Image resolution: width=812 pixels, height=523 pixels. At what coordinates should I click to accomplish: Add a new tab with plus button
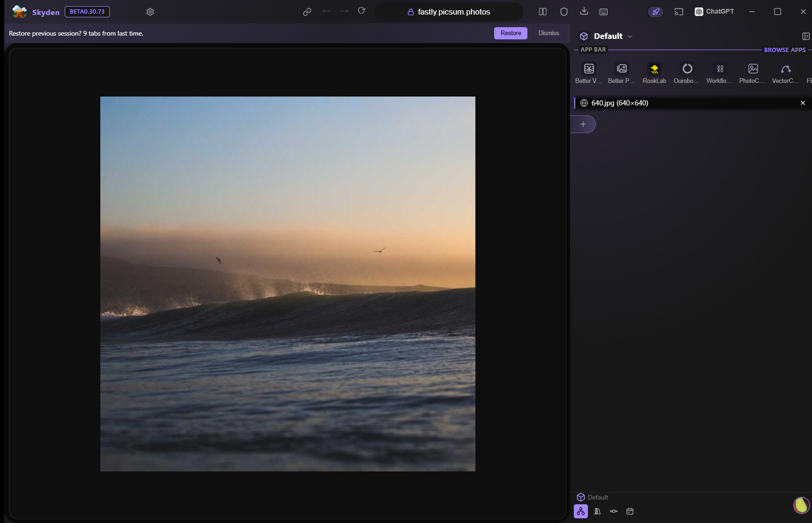click(x=583, y=124)
